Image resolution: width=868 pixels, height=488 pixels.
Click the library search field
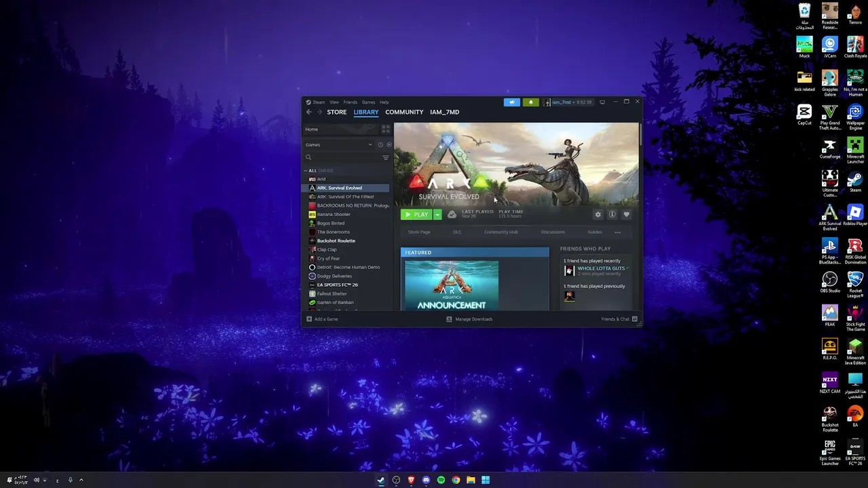(342, 157)
